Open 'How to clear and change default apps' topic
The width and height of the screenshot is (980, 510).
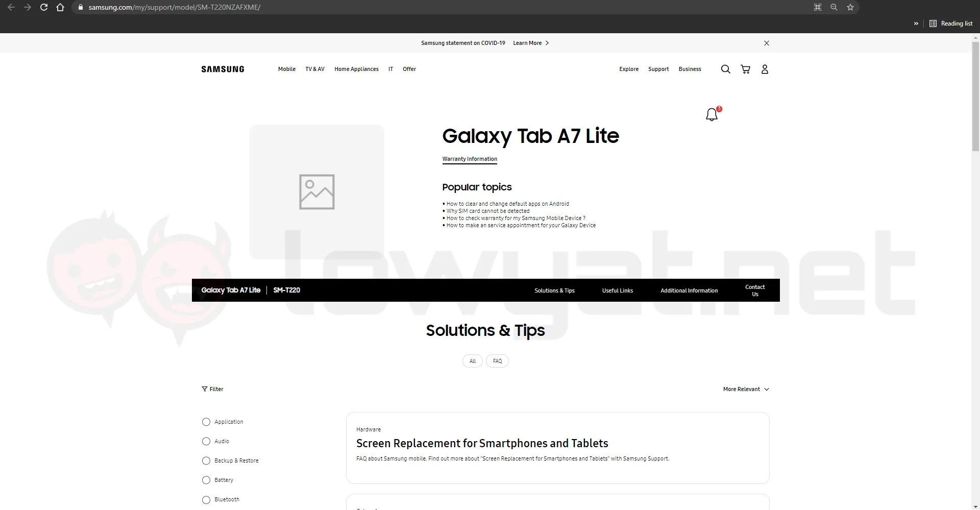pos(507,204)
